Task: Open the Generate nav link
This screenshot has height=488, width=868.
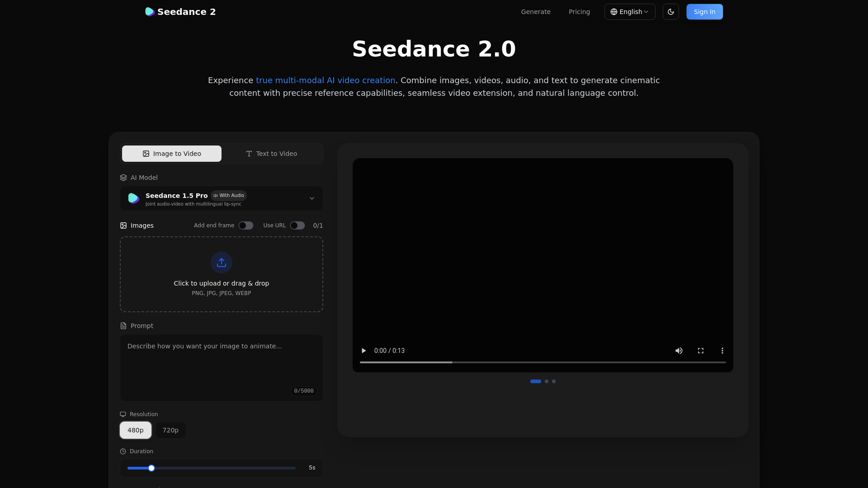Action: pyautogui.click(x=536, y=12)
